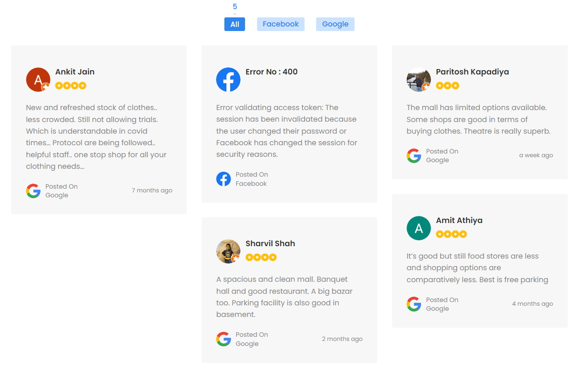Image resolution: width=588 pixels, height=367 pixels.
Task: Click the Posted On Facebook link
Action: [252, 179]
